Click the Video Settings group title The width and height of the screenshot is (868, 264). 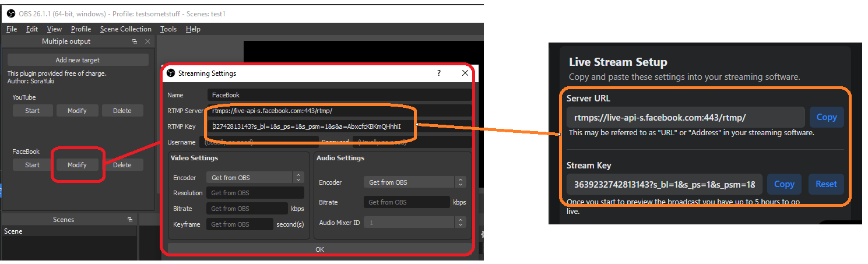194,158
